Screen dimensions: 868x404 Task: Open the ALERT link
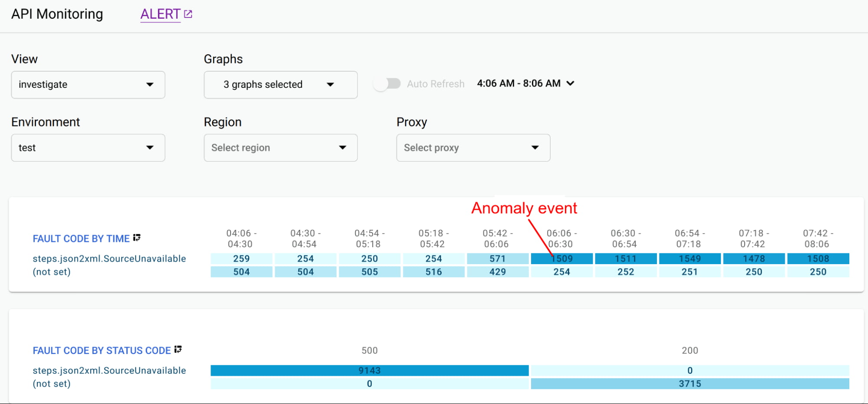(x=160, y=14)
